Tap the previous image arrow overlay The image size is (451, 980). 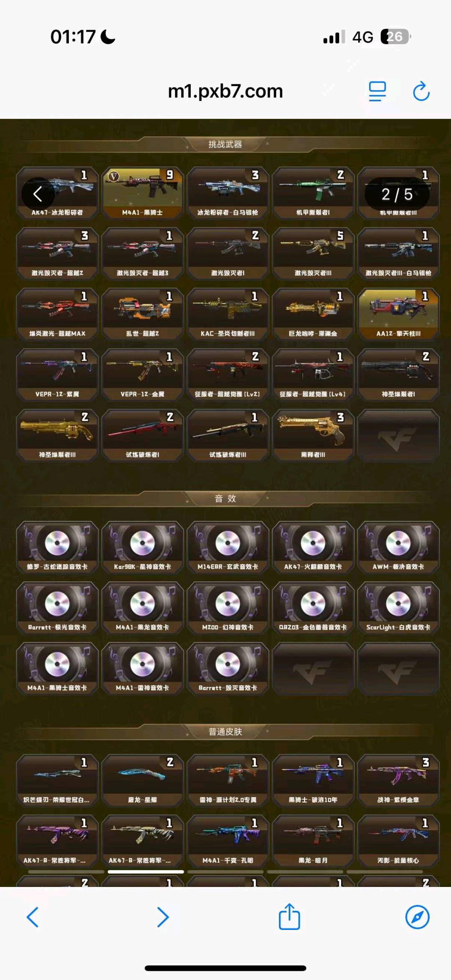coord(38,194)
